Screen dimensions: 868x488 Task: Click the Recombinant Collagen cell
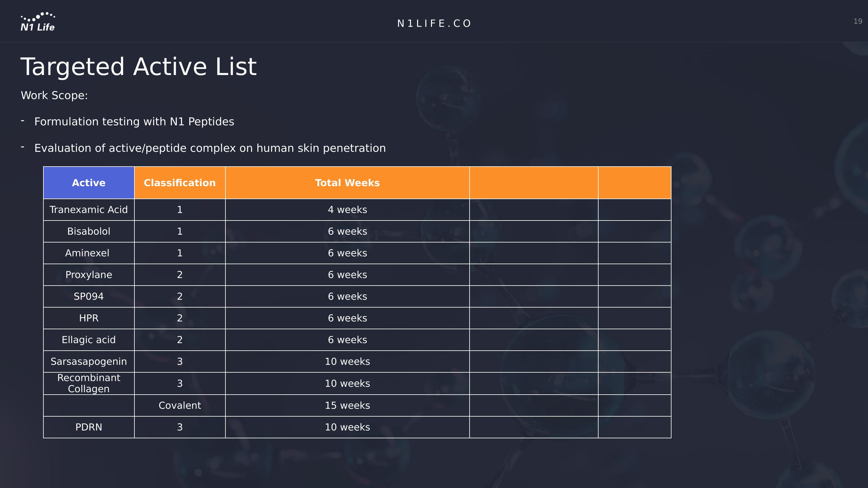[x=89, y=383]
